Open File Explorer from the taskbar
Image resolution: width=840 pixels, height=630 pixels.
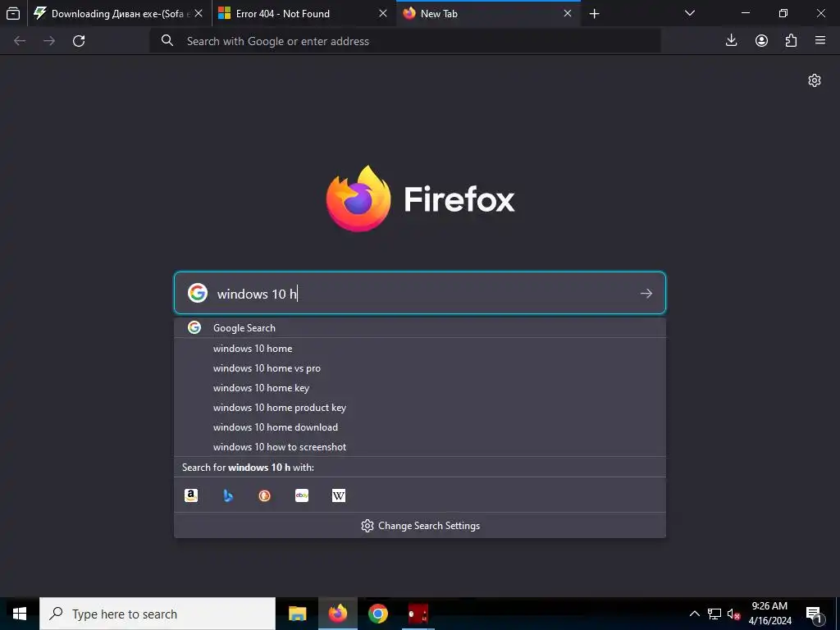click(297, 614)
